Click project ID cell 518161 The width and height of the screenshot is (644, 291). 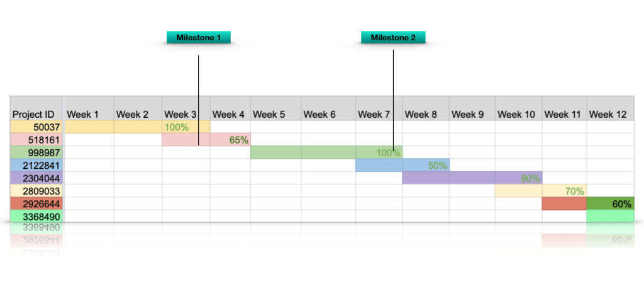click(x=36, y=140)
